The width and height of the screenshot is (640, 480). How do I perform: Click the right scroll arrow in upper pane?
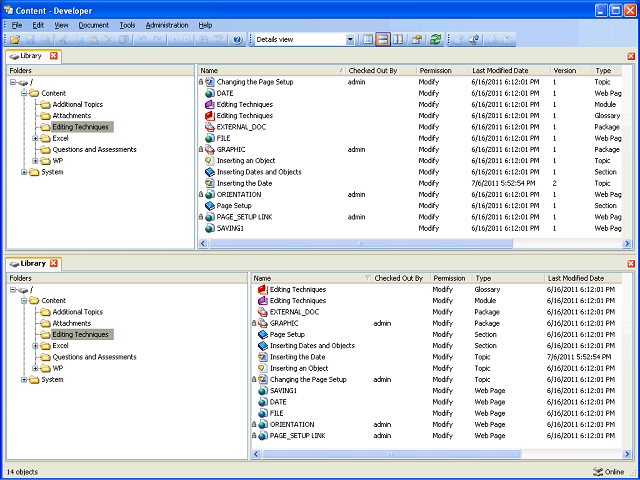(627, 244)
